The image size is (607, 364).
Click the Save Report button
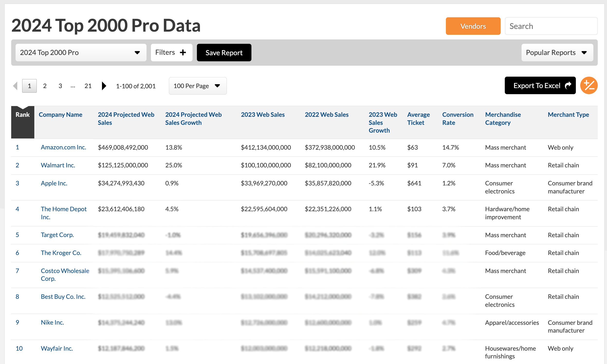pyautogui.click(x=224, y=53)
